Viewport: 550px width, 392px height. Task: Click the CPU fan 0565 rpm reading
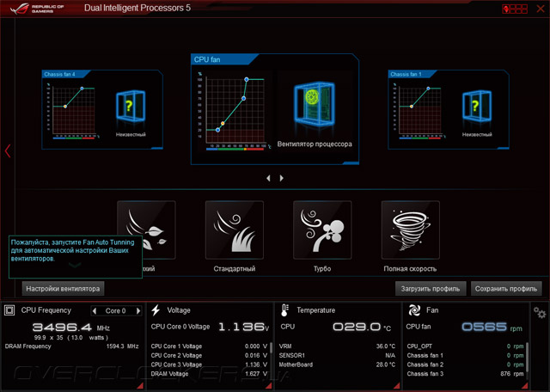pos(492,327)
